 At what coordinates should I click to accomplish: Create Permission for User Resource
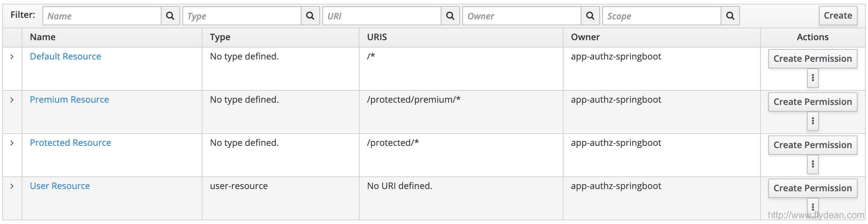813,188
